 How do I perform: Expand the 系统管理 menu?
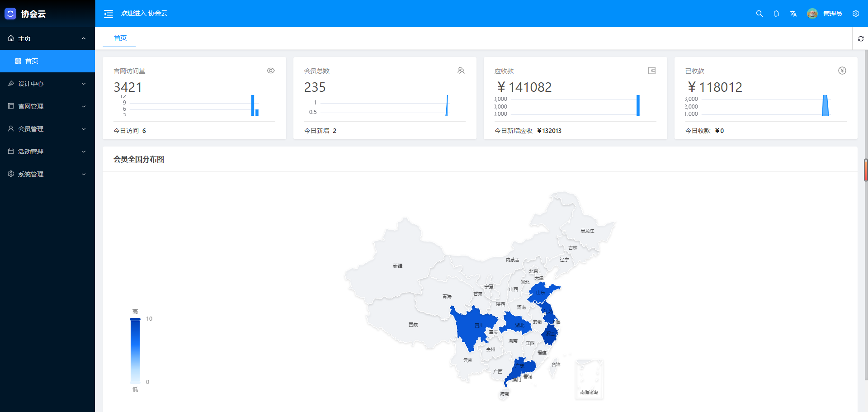click(47, 174)
